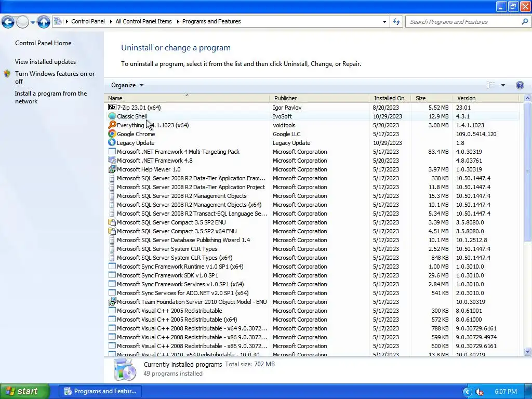Image resolution: width=532 pixels, height=399 pixels.
Task: Open Control Panel Home link
Action: (x=43, y=43)
